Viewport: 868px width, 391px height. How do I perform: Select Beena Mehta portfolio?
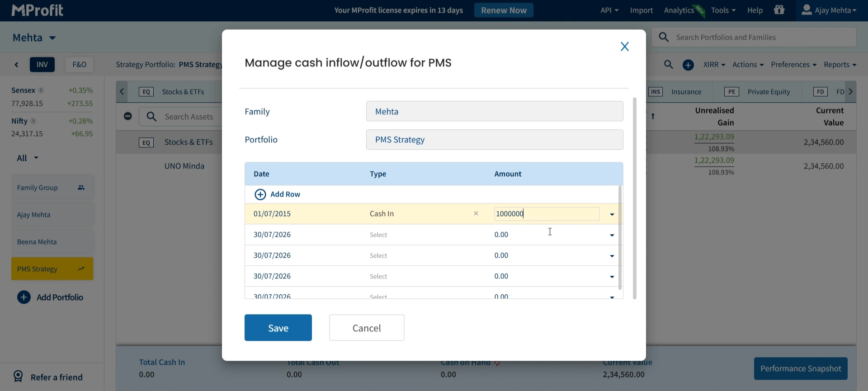coord(52,242)
